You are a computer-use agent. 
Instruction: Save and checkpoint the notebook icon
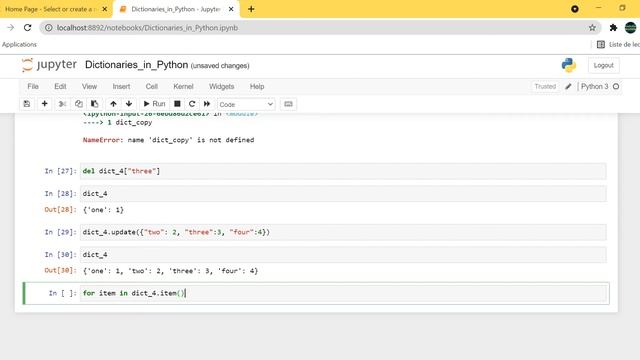pos(27,104)
